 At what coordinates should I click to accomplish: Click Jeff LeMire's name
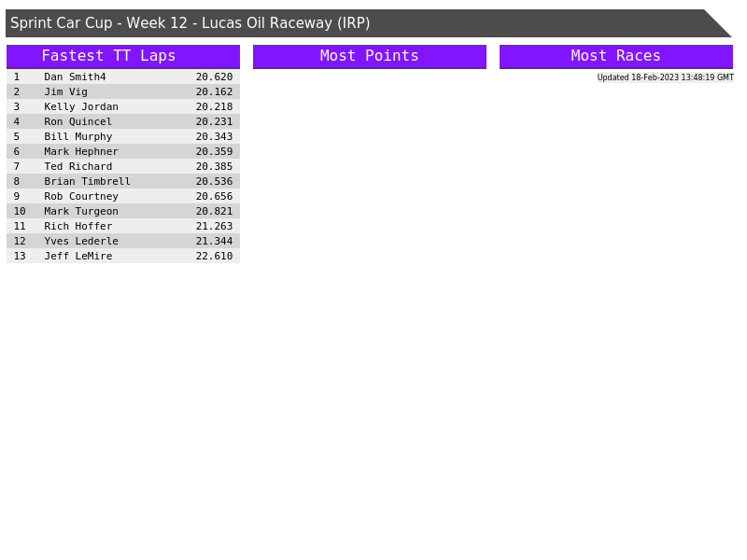(78, 256)
